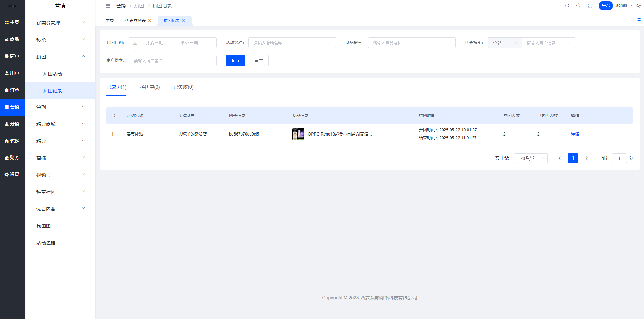644x319 pixels.
Task: Click the blue grid icon beside tabs
Action: tap(639, 20)
